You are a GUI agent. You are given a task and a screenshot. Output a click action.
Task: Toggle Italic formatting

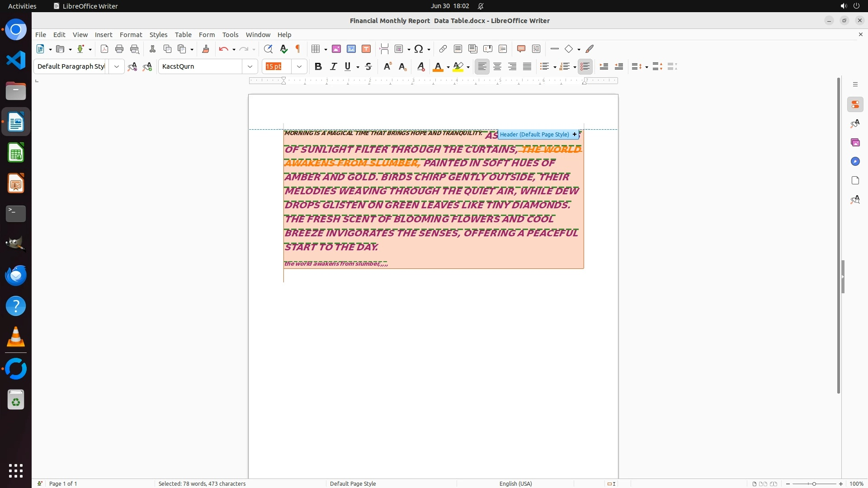pos(333,66)
